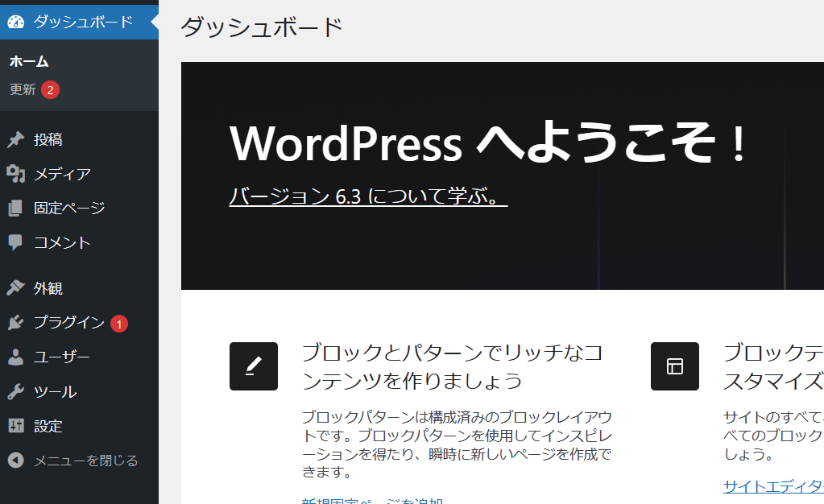Viewport: 824px width, 504px height.
Task: Click the red badge showing 2 updates
Action: 51,90
